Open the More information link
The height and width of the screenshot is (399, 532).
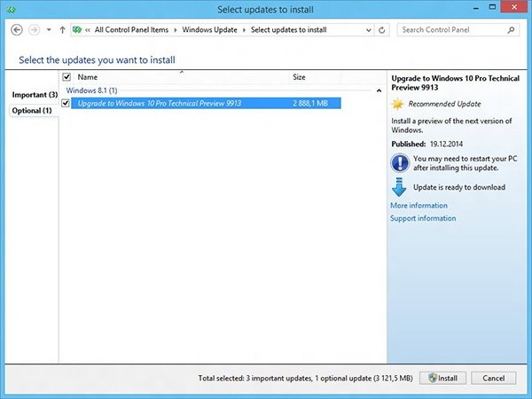[419, 206]
